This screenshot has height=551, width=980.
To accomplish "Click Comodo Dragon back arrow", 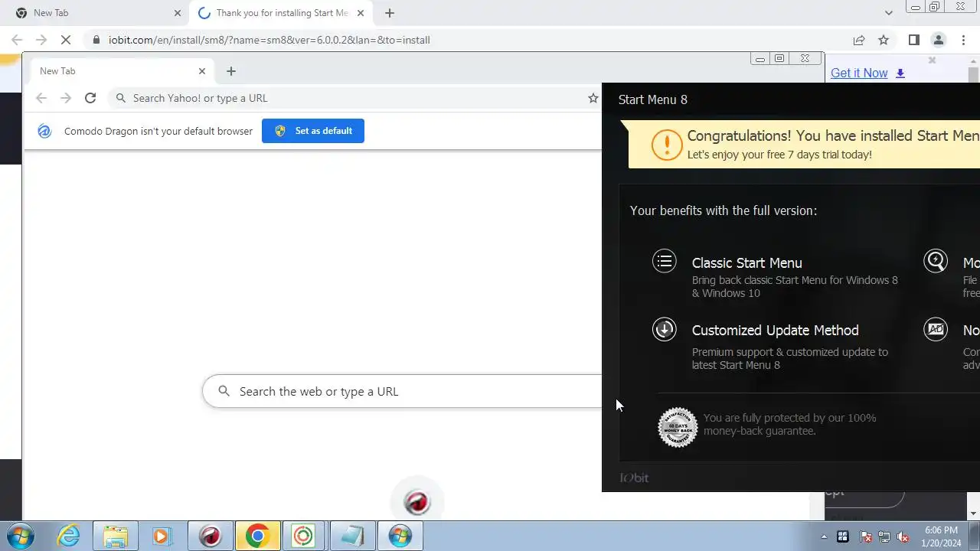I will [x=41, y=98].
